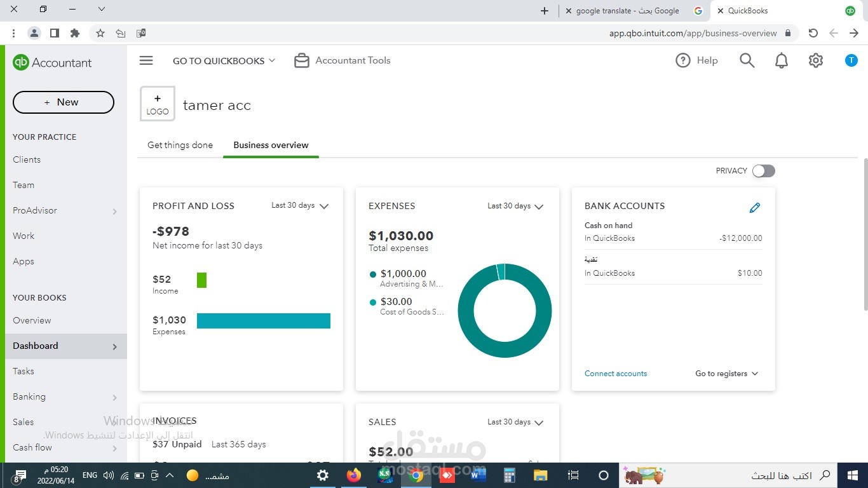The width and height of the screenshot is (868, 488).
Task: Open Apps in the sidebar
Action: pyautogui.click(x=24, y=261)
